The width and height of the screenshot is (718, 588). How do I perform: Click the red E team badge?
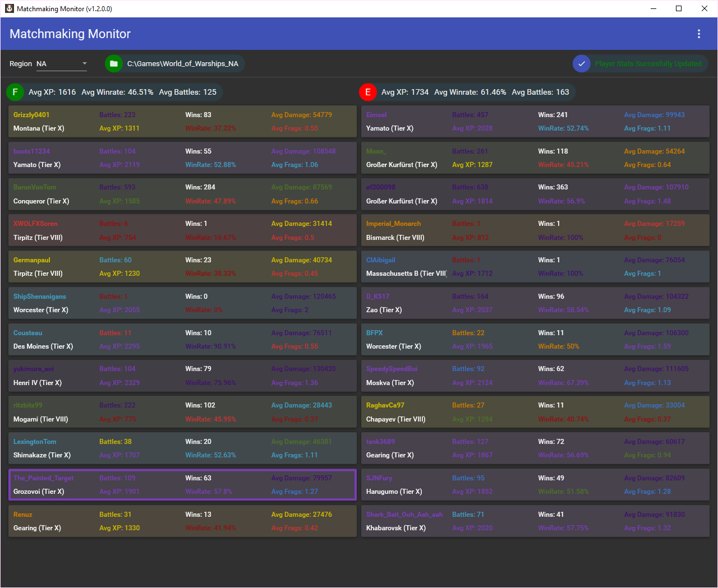pos(368,92)
